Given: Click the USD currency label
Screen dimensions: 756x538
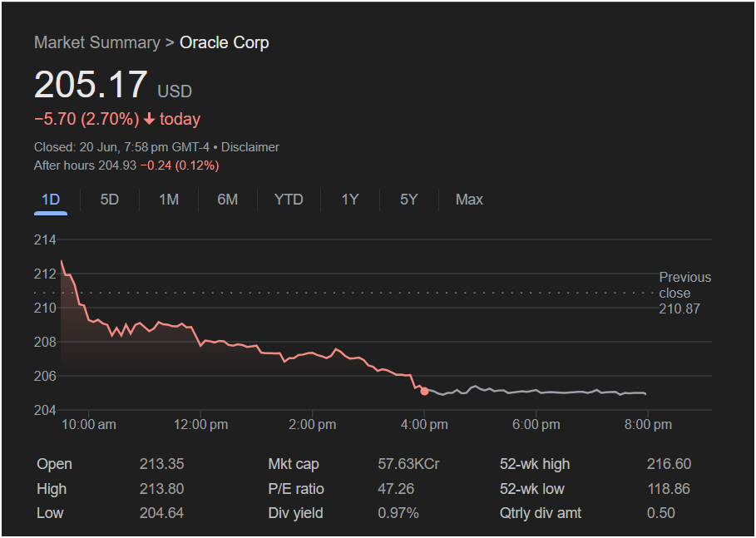Looking at the screenshot, I should (175, 91).
